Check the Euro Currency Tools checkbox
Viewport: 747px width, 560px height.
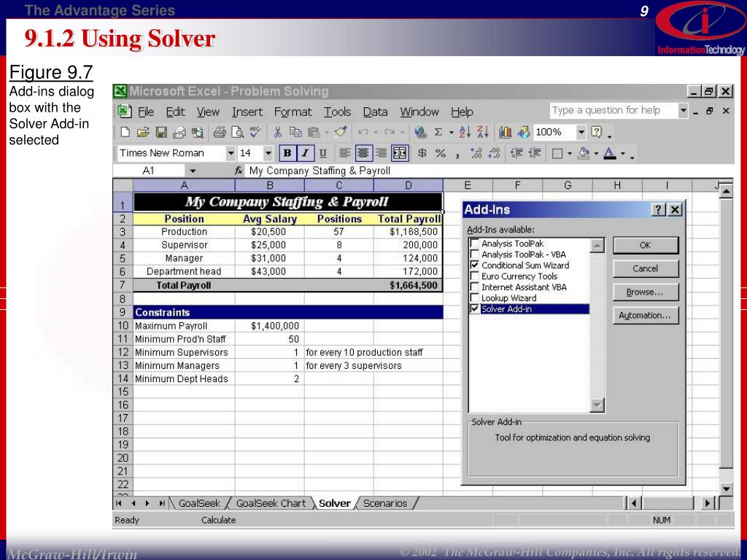click(474, 276)
